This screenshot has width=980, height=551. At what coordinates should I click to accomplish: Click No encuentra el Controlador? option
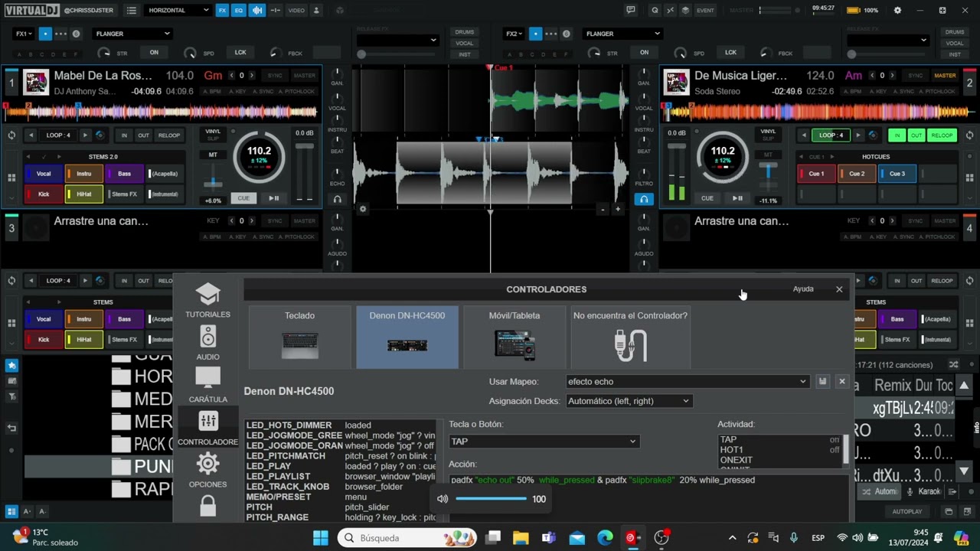[x=630, y=337]
